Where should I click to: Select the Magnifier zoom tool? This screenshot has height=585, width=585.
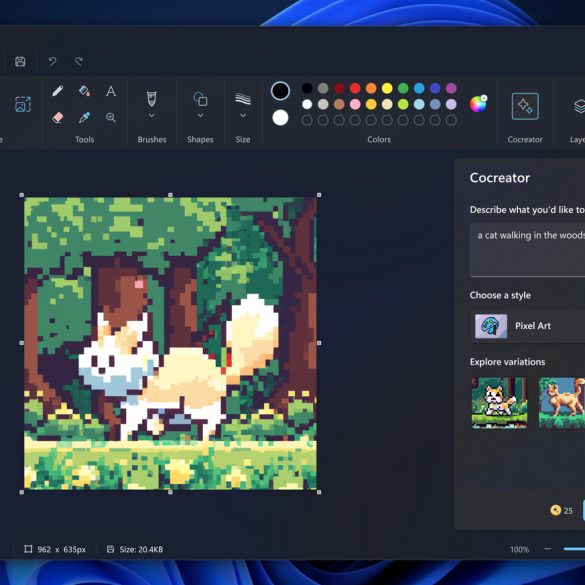(111, 118)
